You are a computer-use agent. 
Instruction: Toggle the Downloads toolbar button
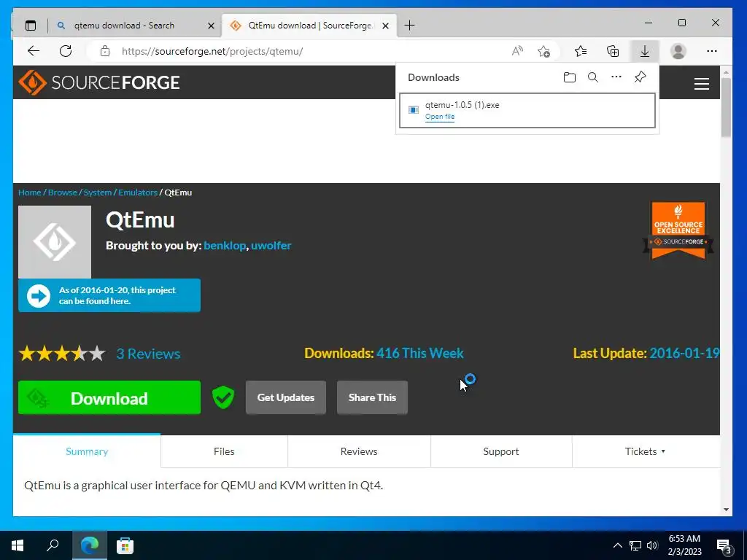(x=645, y=51)
